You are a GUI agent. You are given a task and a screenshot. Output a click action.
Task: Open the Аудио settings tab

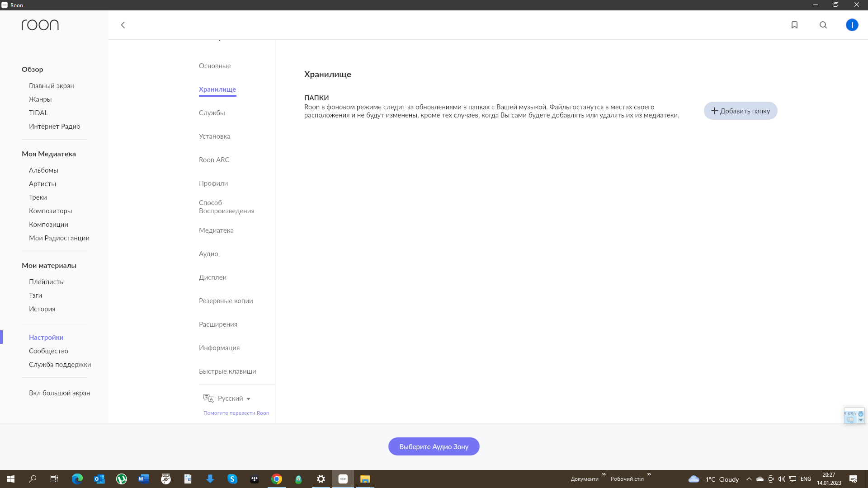click(208, 253)
